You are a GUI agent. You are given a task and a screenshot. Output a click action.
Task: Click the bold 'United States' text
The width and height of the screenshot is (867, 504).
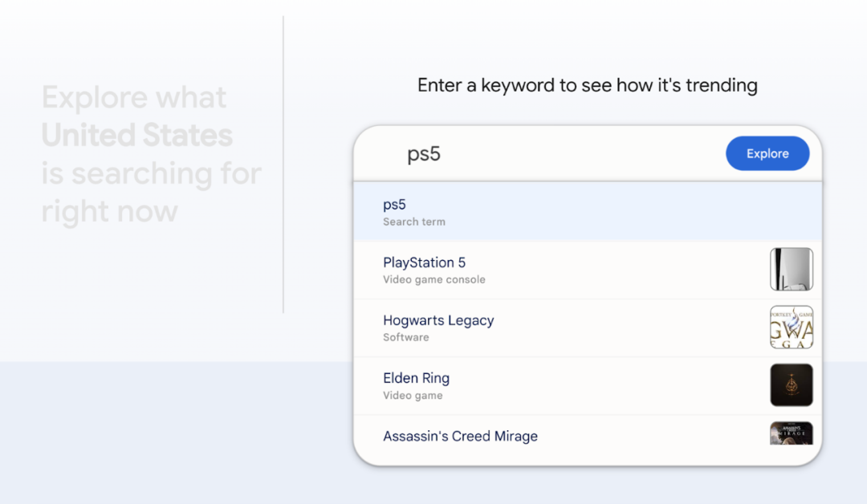click(137, 136)
